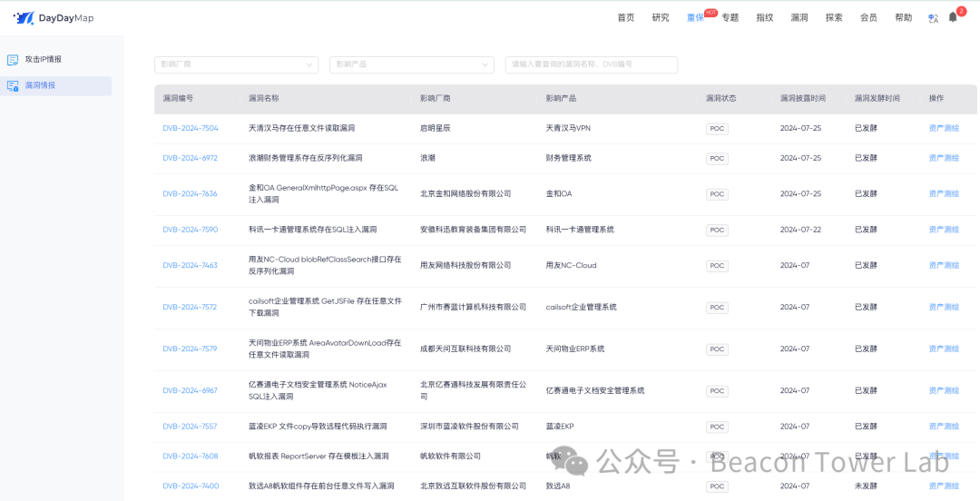Click POC tag in 用友NC-Cloud row

point(717,266)
